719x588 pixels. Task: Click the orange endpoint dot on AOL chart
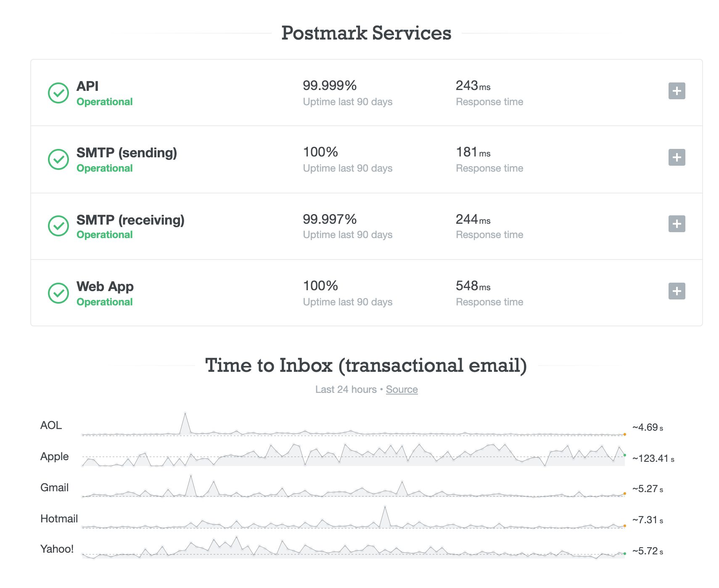coord(625,434)
